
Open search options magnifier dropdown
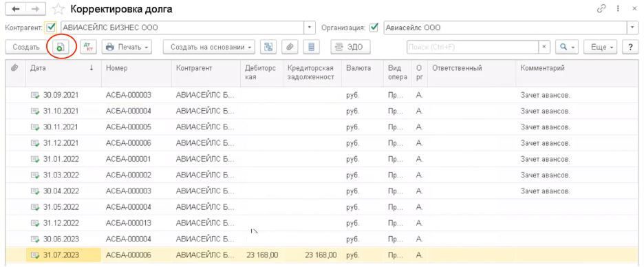[567, 47]
